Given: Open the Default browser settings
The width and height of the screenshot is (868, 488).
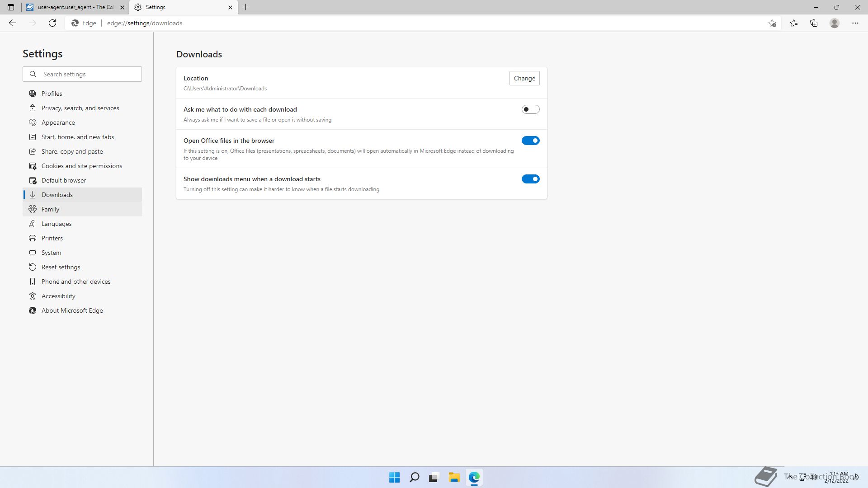Looking at the screenshot, I should coord(82,180).
